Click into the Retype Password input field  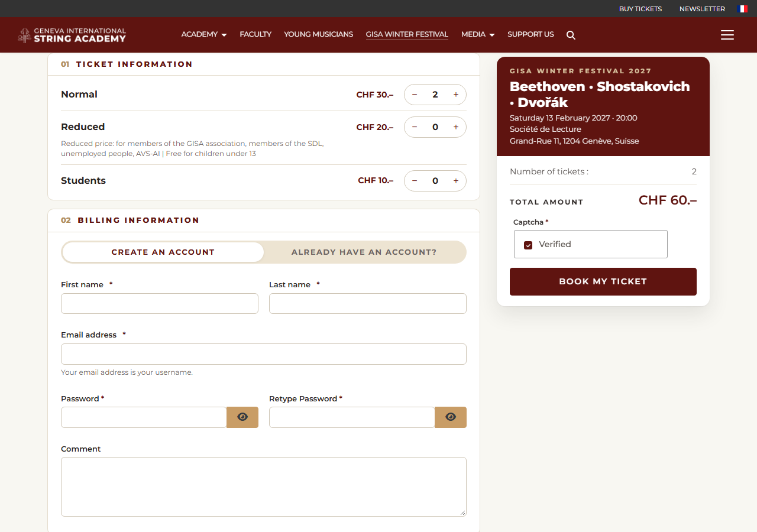pyautogui.click(x=352, y=417)
